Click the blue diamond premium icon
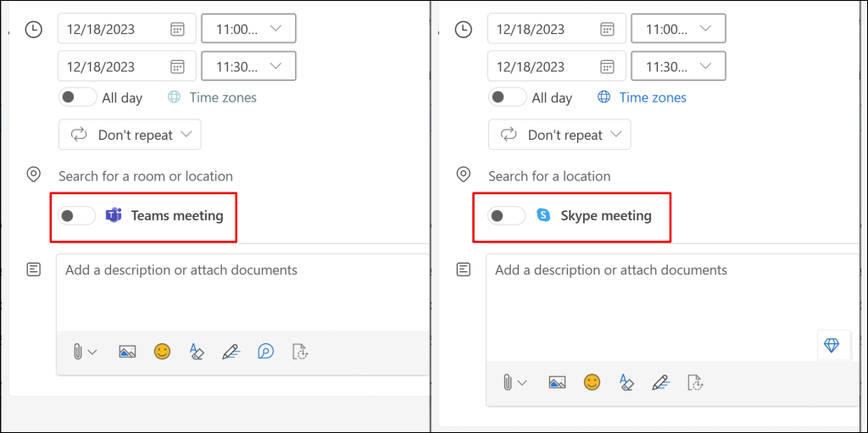The image size is (868, 433). pos(832,346)
